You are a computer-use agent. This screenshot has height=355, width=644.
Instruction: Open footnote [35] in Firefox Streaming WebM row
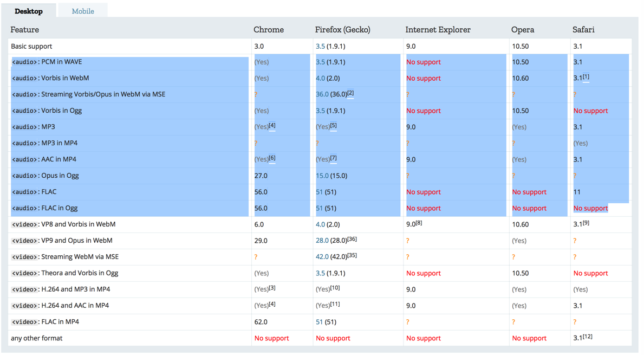[x=352, y=255]
